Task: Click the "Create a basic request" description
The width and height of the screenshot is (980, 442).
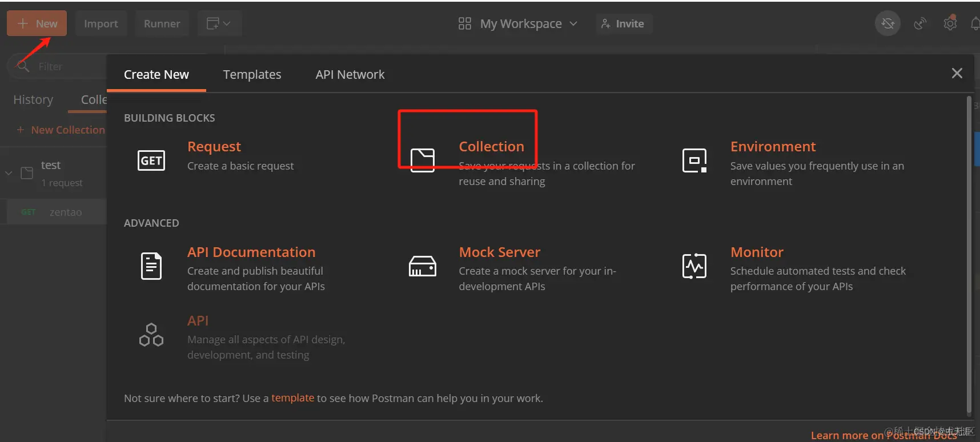Action: (240, 166)
